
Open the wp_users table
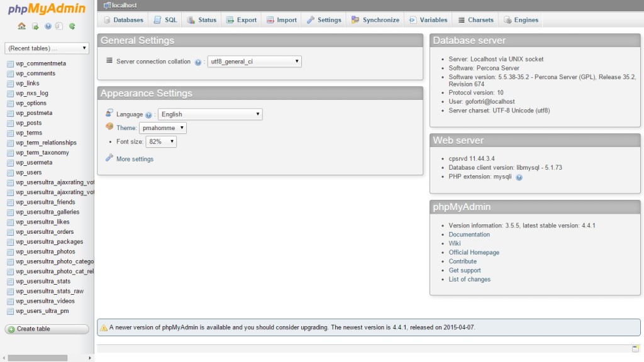point(29,172)
